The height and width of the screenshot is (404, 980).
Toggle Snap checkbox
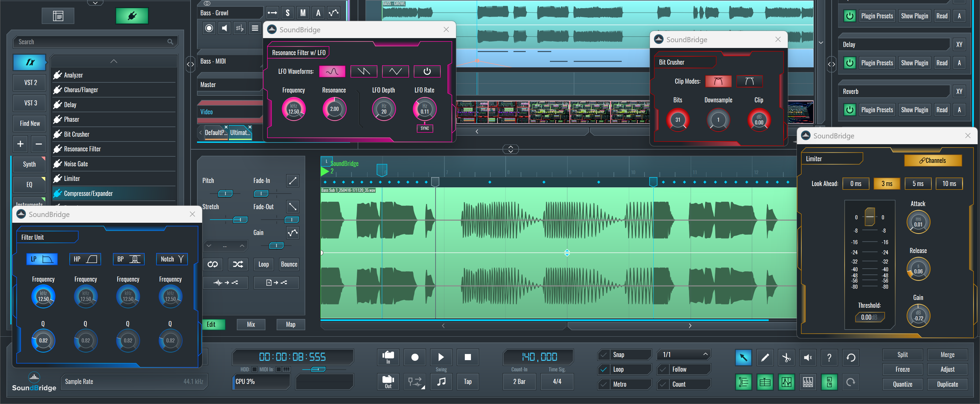603,355
